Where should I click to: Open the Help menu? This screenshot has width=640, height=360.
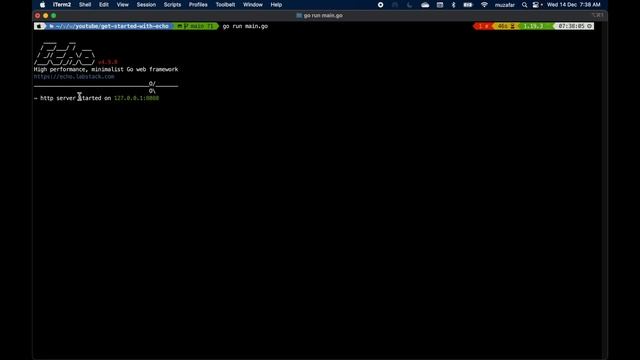276,5
